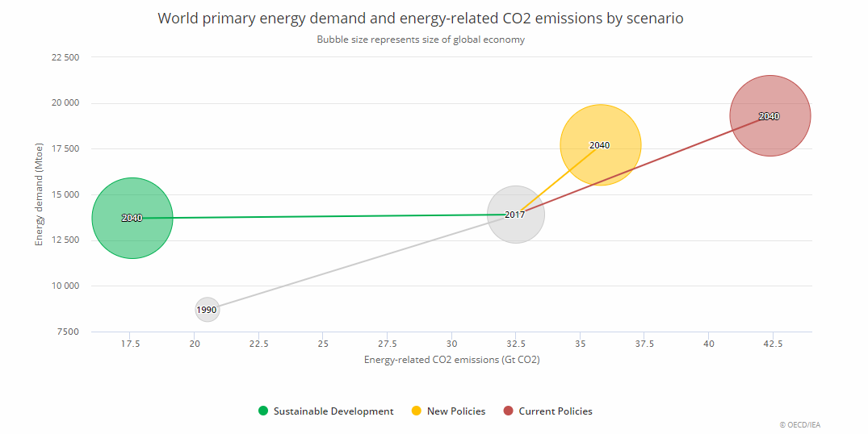Click the small grey 1990 bubble

tap(207, 310)
